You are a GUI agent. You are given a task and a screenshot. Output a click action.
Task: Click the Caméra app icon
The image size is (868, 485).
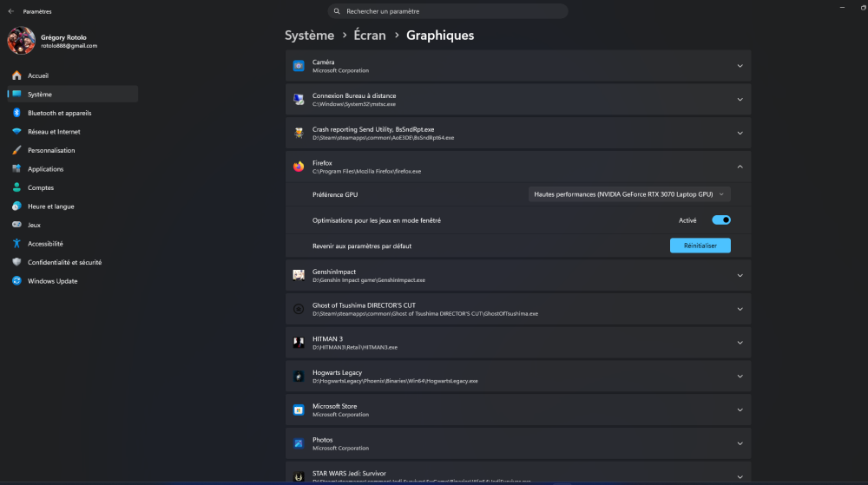[x=299, y=66]
